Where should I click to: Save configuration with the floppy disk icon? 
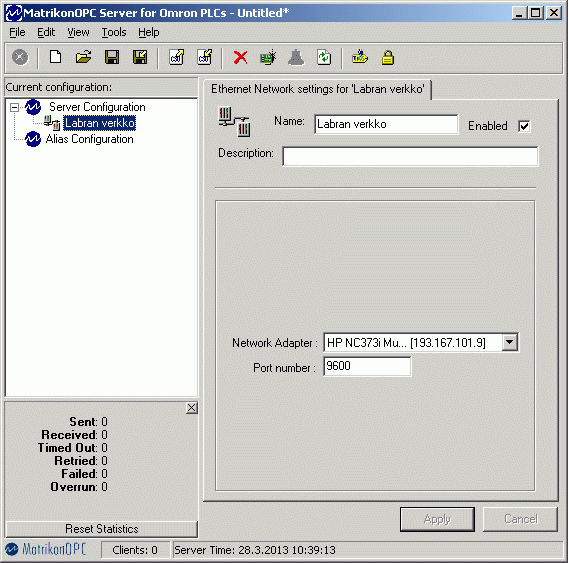click(x=112, y=58)
